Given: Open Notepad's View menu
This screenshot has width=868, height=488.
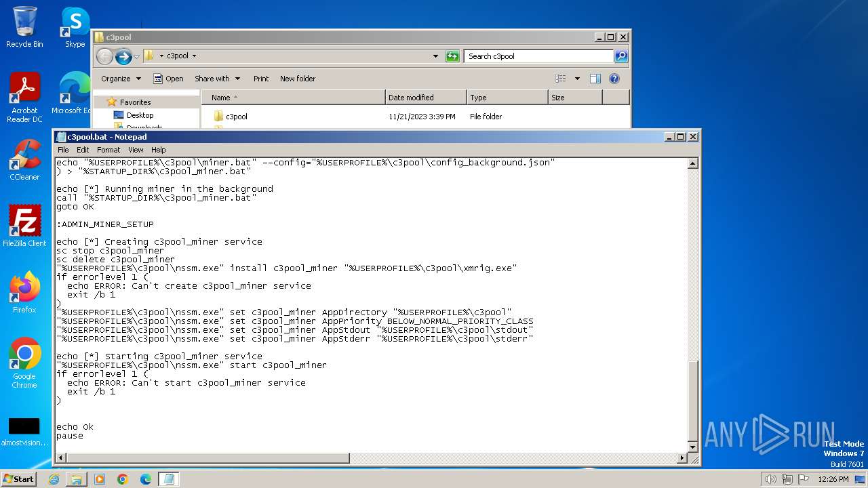Looking at the screenshot, I should [136, 150].
